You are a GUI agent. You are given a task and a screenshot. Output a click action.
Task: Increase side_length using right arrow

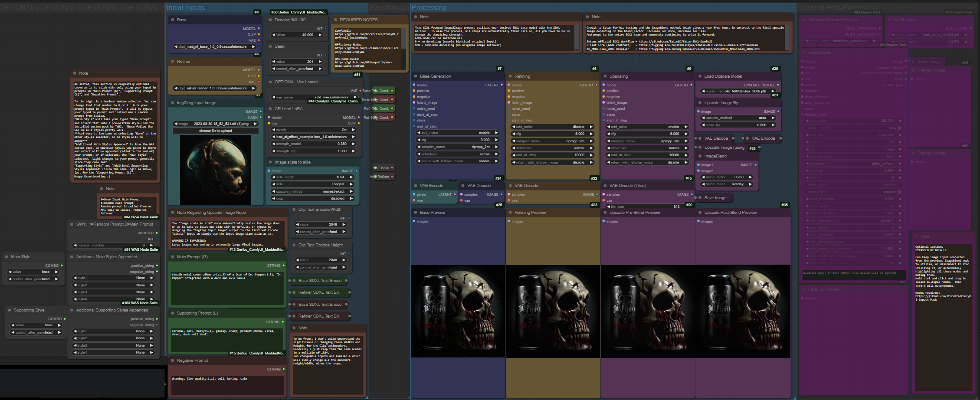351,177
